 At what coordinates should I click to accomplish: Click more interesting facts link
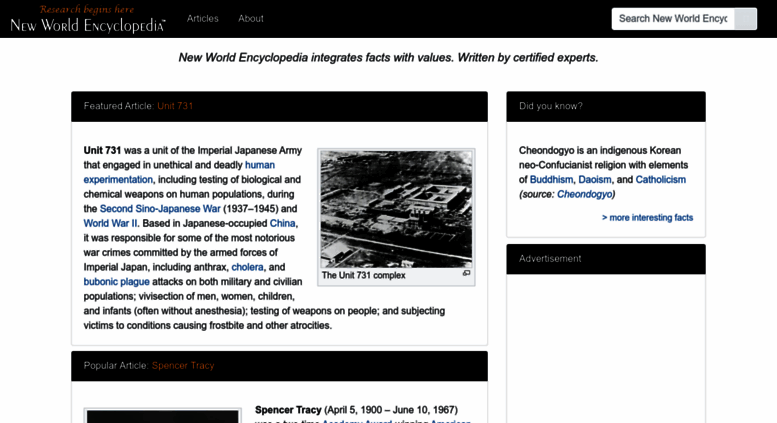pos(647,218)
